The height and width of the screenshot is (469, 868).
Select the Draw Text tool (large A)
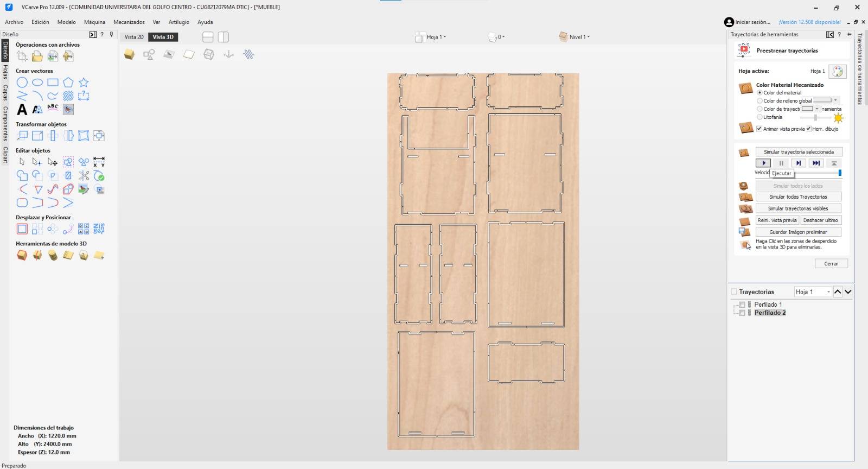[22, 110]
